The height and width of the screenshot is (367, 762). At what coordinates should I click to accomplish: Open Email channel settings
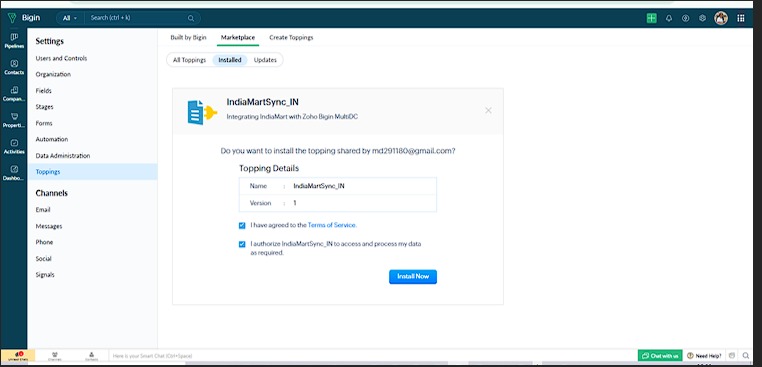[x=43, y=210]
